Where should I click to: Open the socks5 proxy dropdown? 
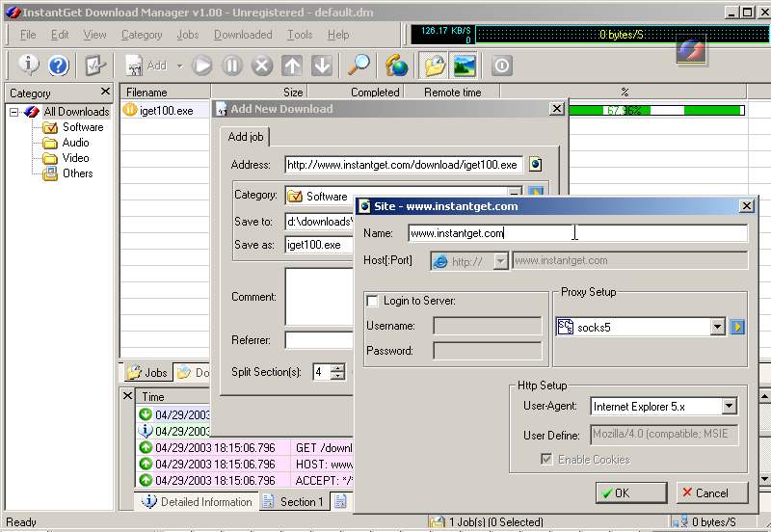[x=717, y=327]
